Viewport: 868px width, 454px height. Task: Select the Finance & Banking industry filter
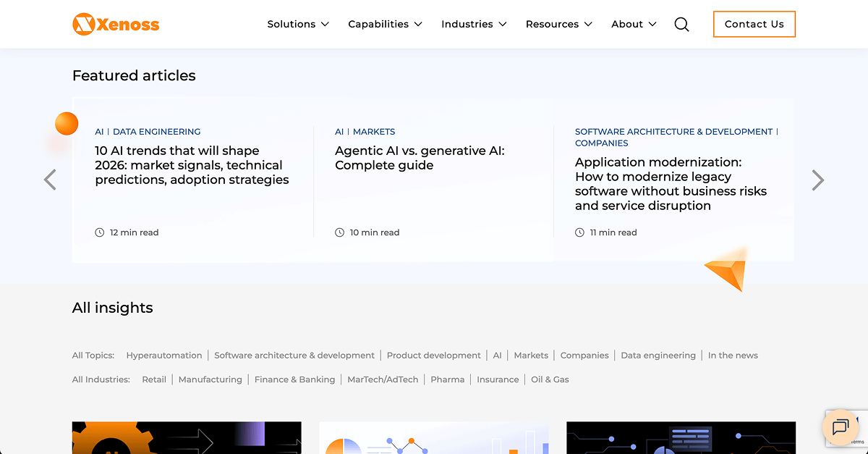point(294,379)
